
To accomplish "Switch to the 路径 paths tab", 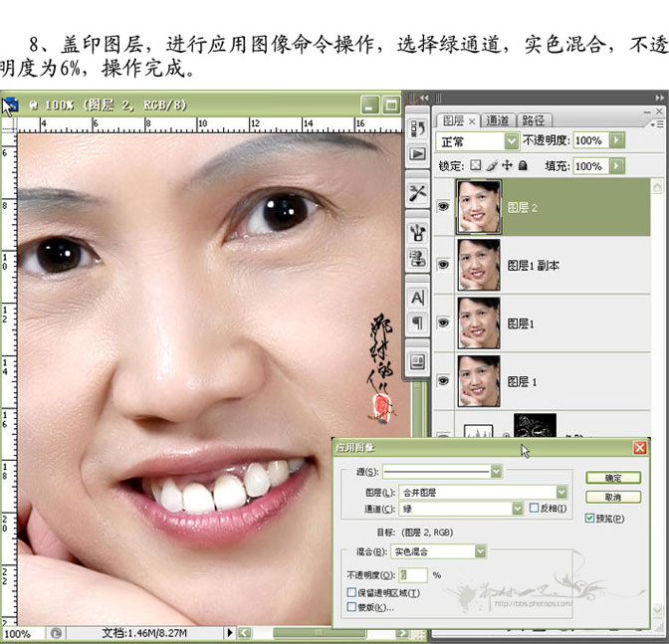I will coord(534,121).
